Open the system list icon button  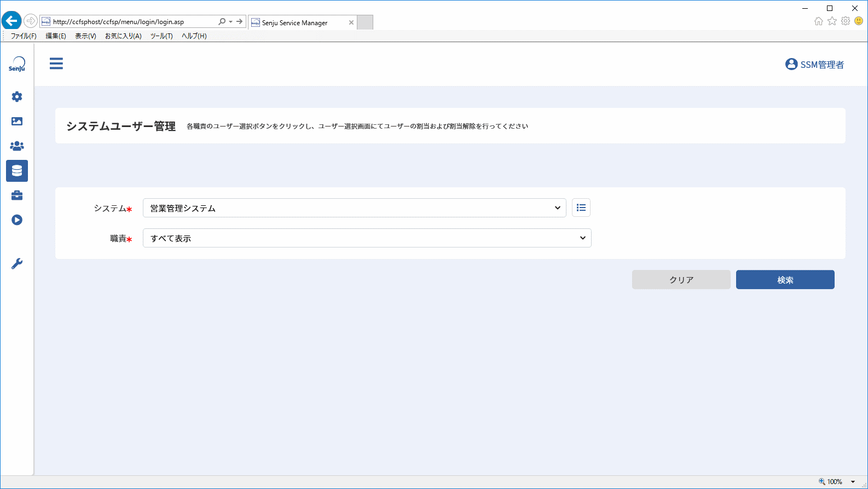coord(581,208)
